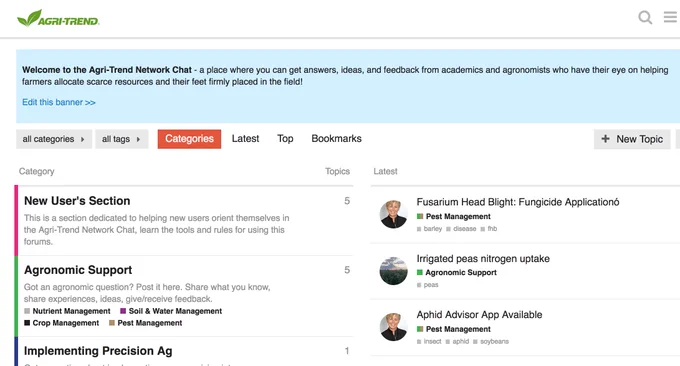Click the Latest column header

pos(385,171)
